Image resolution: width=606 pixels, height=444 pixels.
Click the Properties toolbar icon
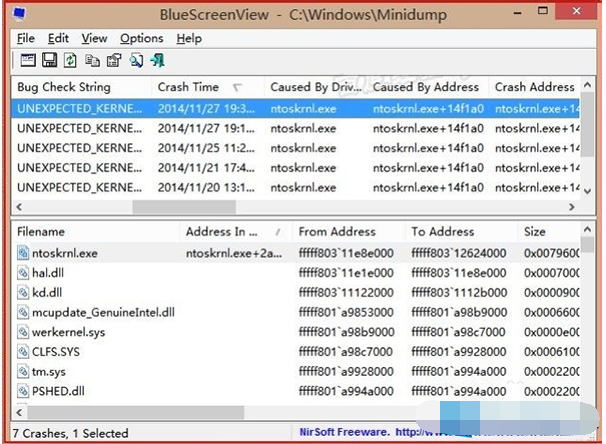[x=114, y=61]
